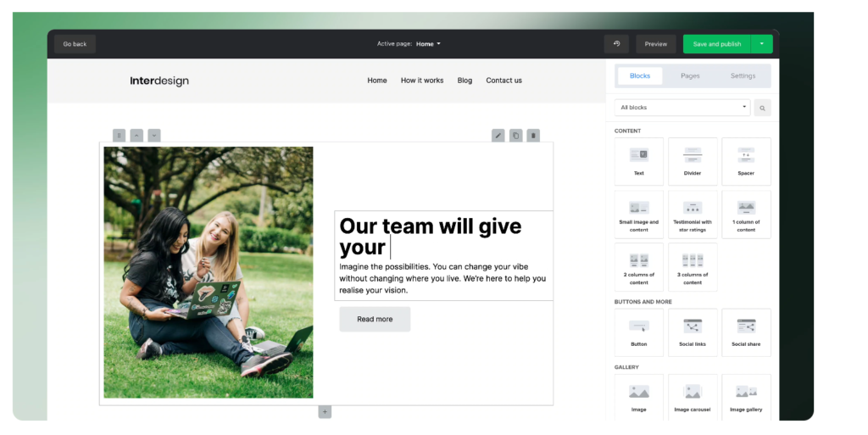Click the BUTTONS AND MORE section heading
868x435 pixels.
pyautogui.click(x=643, y=302)
